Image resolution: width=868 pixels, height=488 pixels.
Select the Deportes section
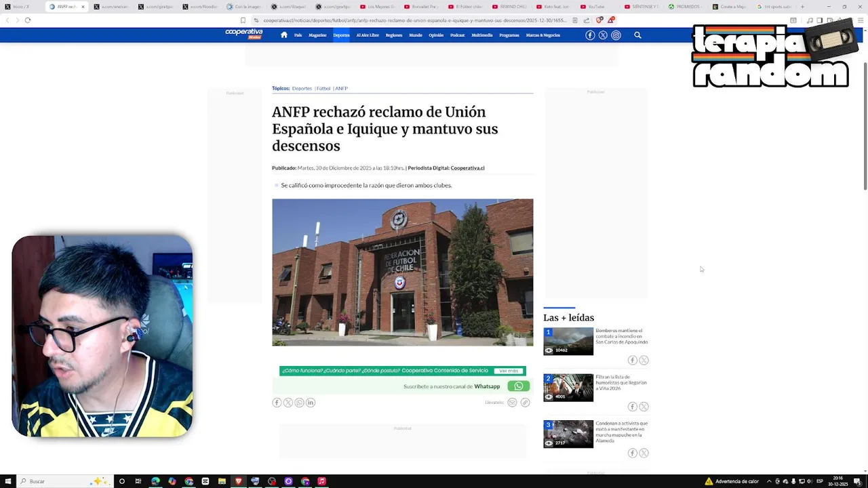341,35
